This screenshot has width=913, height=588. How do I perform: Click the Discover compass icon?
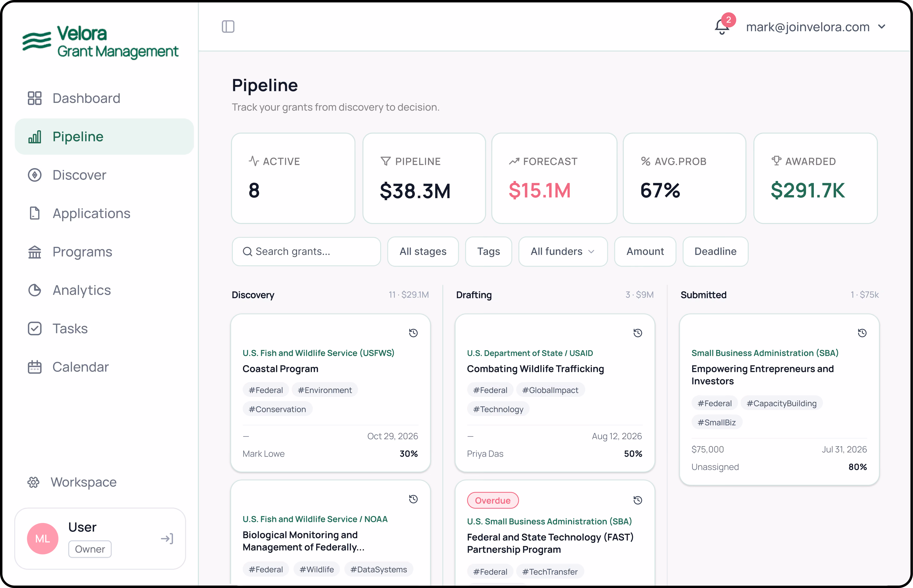34,175
